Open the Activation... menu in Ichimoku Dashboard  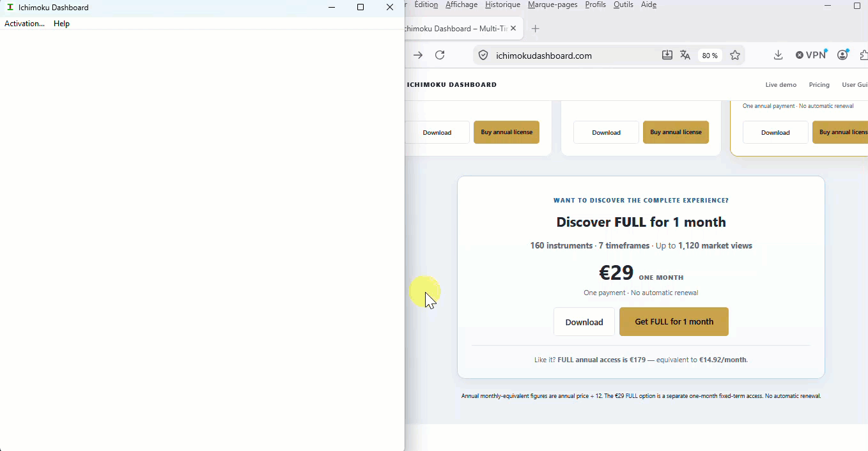coord(24,24)
